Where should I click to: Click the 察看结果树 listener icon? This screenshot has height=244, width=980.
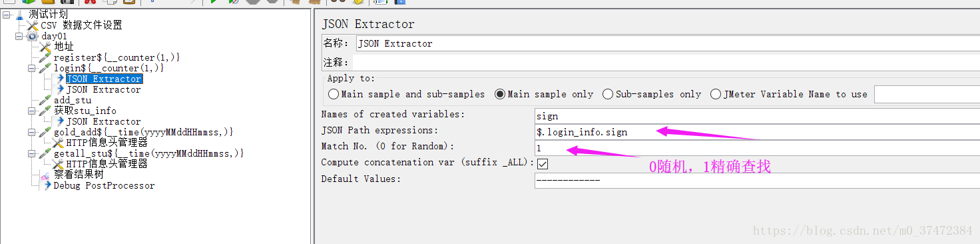[45, 175]
